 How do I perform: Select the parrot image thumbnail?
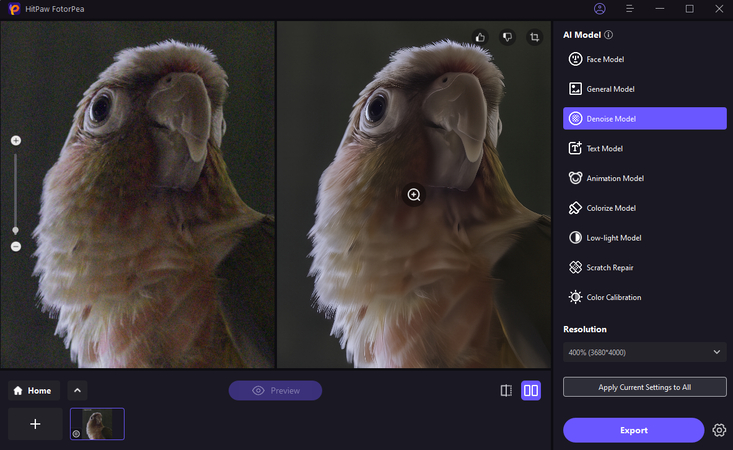coord(97,424)
